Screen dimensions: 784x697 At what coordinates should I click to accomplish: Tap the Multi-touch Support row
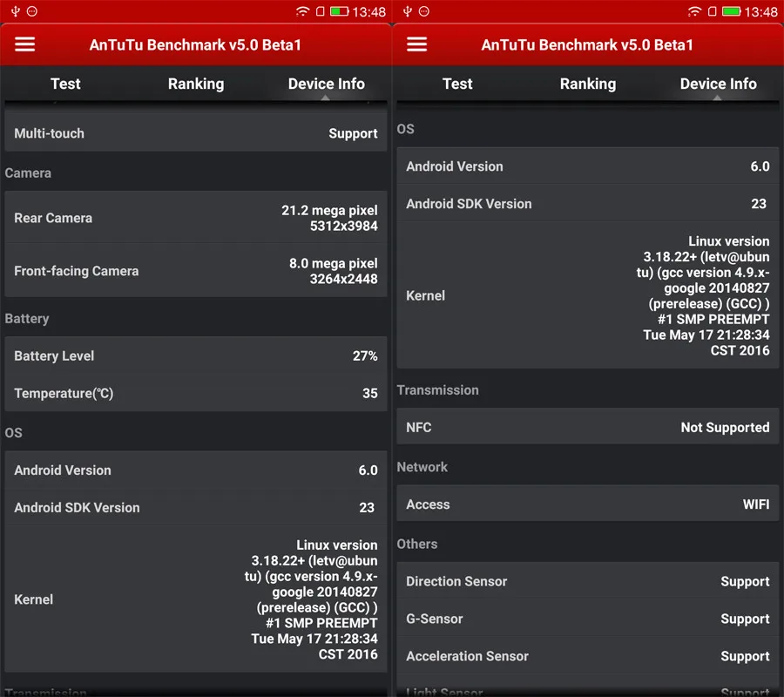pos(196,133)
